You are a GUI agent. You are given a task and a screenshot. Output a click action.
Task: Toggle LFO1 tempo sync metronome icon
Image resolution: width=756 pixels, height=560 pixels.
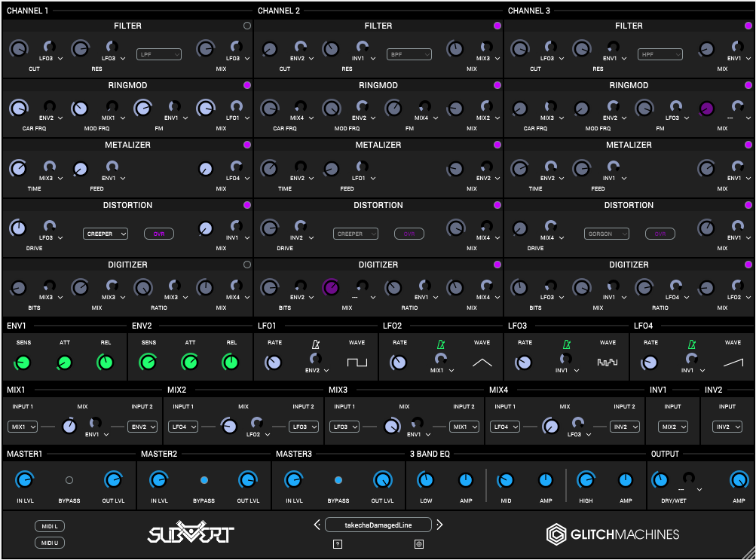[x=315, y=344]
